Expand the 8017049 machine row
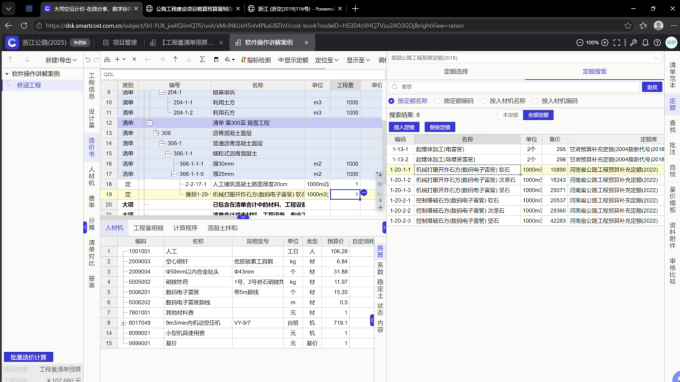This screenshot has width=680, height=382. (x=123, y=323)
